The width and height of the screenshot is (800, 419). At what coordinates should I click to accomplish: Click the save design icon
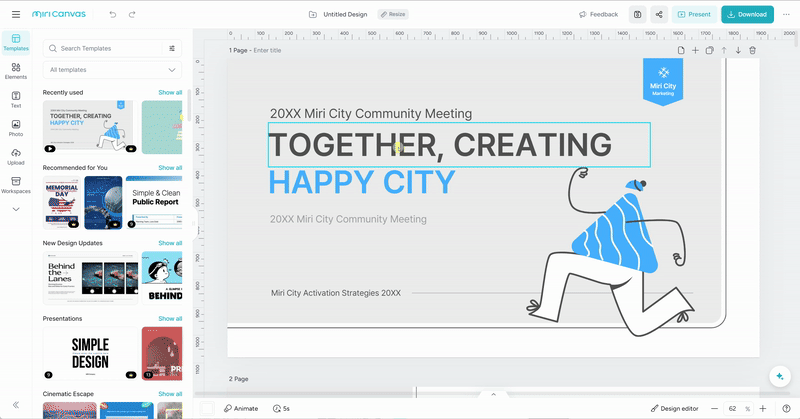[637, 15]
